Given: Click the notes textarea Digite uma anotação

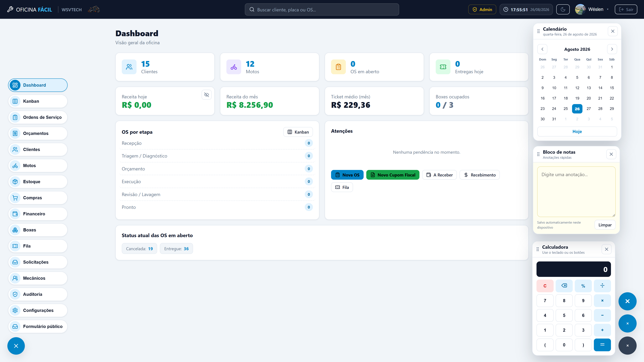Looking at the screenshot, I should point(576,192).
